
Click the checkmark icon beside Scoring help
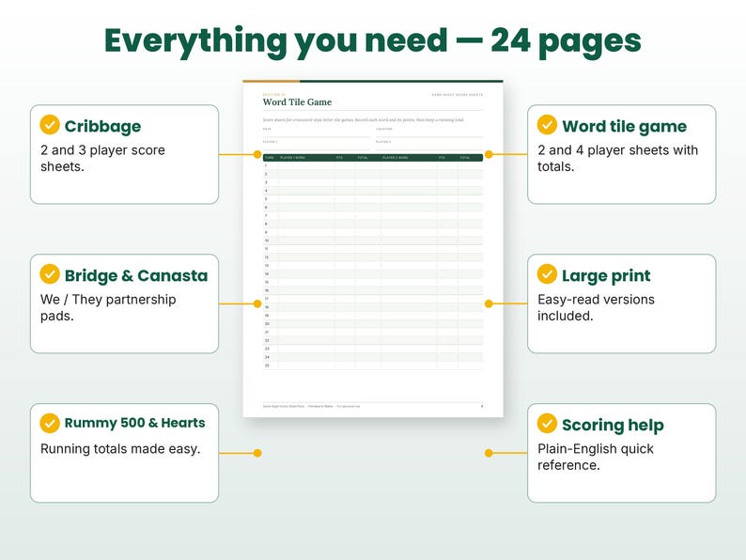click(x=547, y=423)
